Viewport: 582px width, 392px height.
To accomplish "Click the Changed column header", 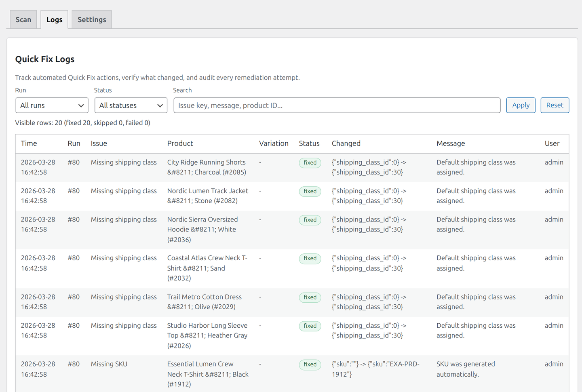I will click(346, 143).
